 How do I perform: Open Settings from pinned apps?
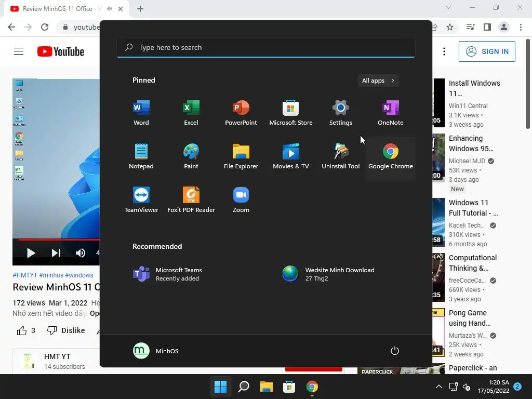pos(341,113)
